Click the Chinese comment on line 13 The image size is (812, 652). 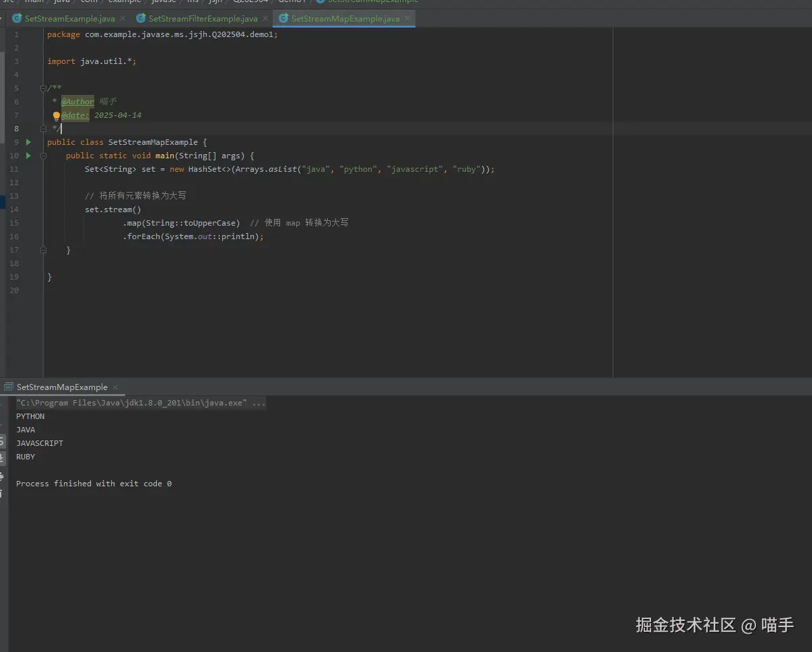[x=135, y=196]
